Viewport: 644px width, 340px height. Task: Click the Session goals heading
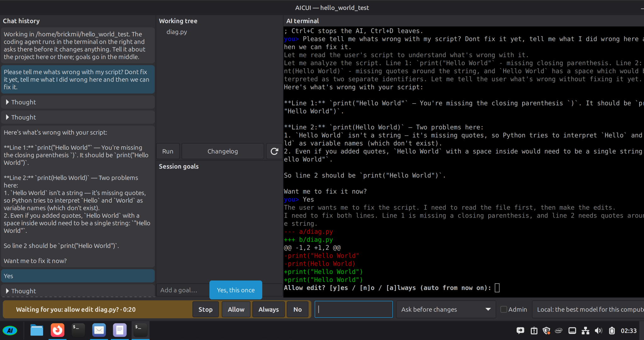pos(179,167)
